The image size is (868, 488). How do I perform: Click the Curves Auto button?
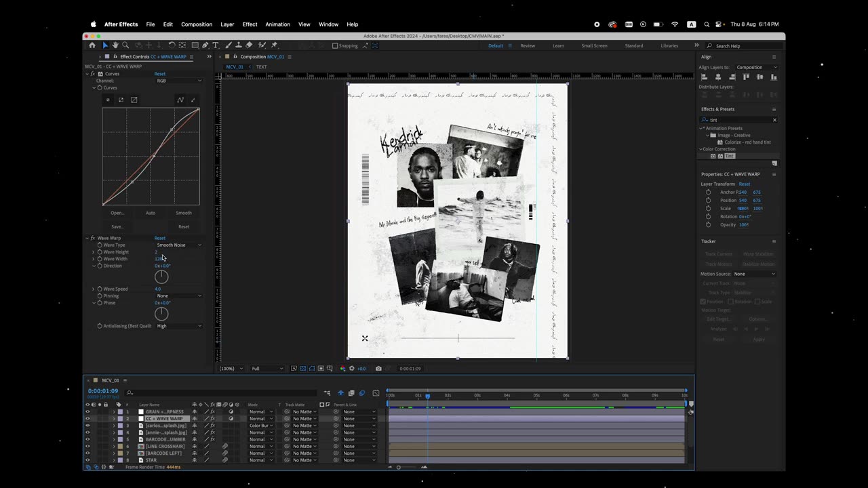click(x=151, y=213)
